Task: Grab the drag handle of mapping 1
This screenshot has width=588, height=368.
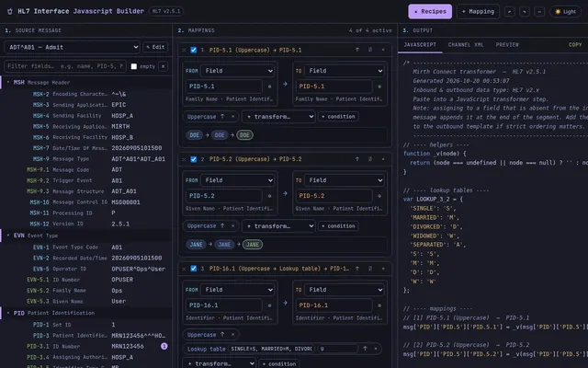Action: [184, 50]
